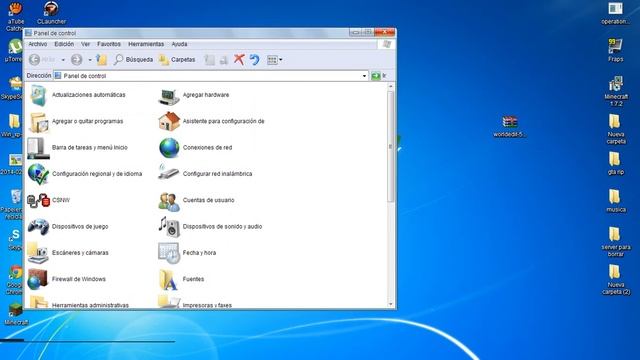Open Fecha y hora icon
Screen dimensions: 640x360
(169, 253)
